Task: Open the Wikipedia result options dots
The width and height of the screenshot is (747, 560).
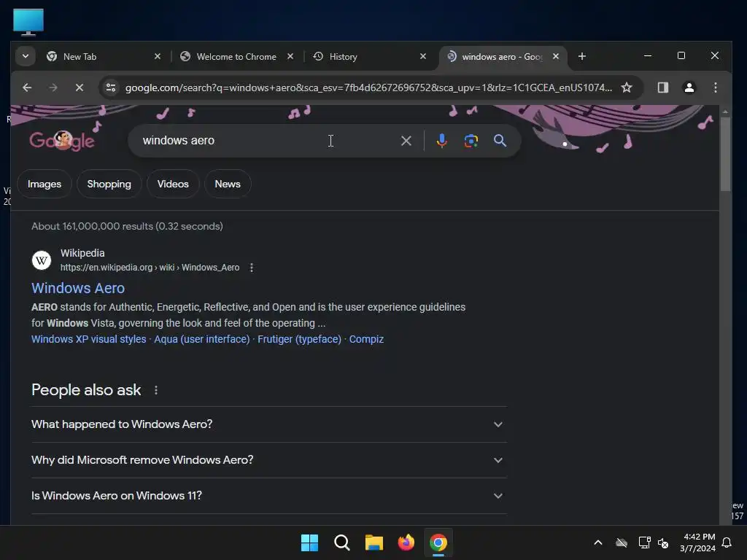Action: coord(252,268)
